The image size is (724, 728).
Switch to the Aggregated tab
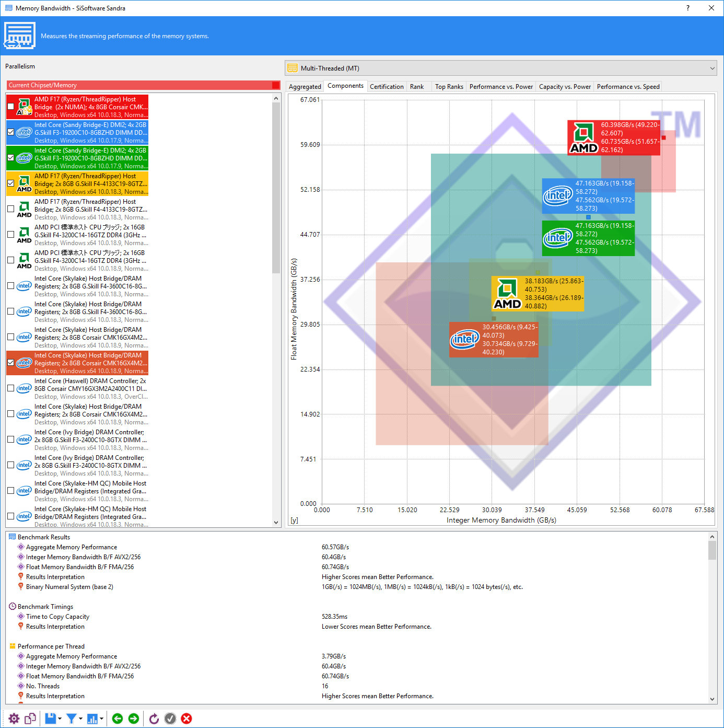point(305,87)
